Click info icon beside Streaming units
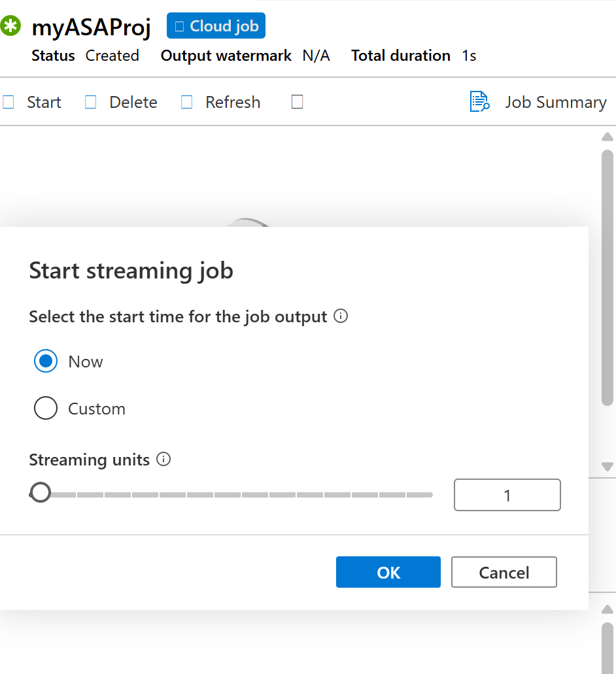The width and height of the screenshot is (616, 674). coord(164,460)
